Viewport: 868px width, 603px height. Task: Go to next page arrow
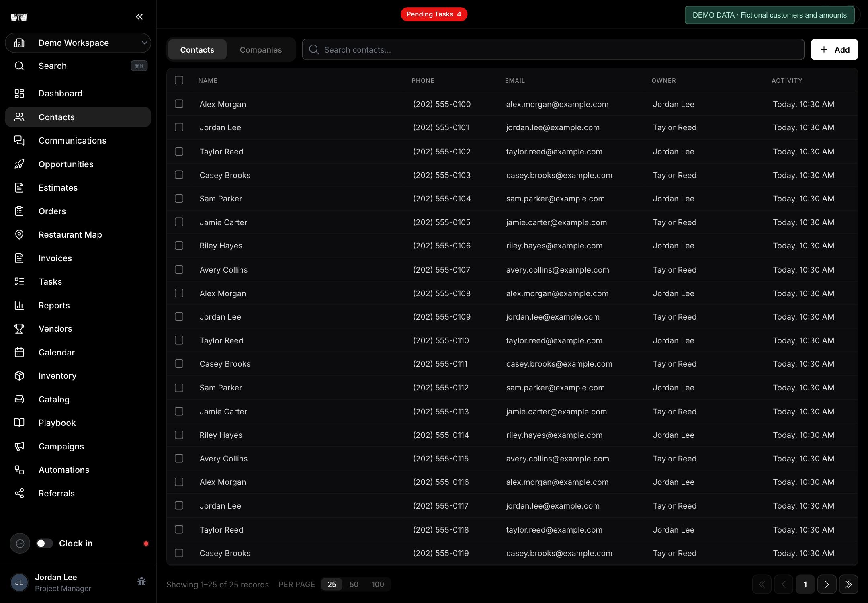point(827,585)
